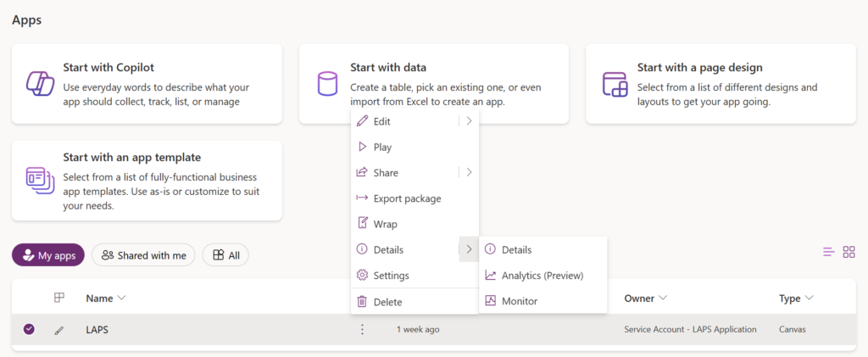Image resolution: width=868 pixels, height=357 pixels.
Task: Switch to grid tile view icon
Action: [849, 252]
